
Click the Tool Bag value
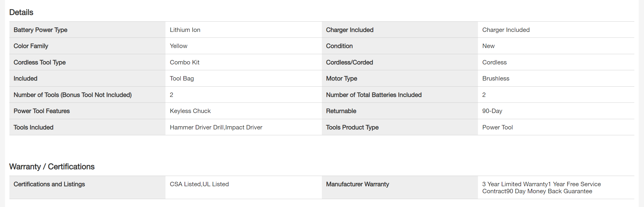coord(182,78)
